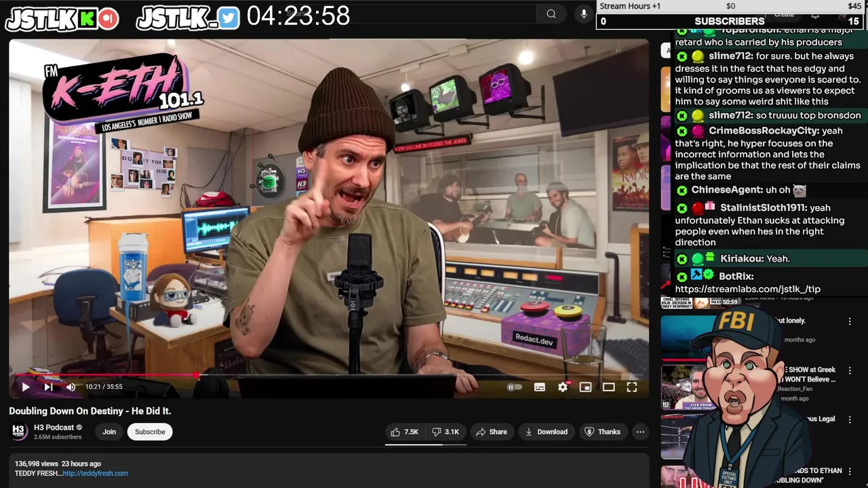Click the YouTube search magnifier icon
Image resolution: width=868 pixels, height=488 pixels.
[551, 14]
